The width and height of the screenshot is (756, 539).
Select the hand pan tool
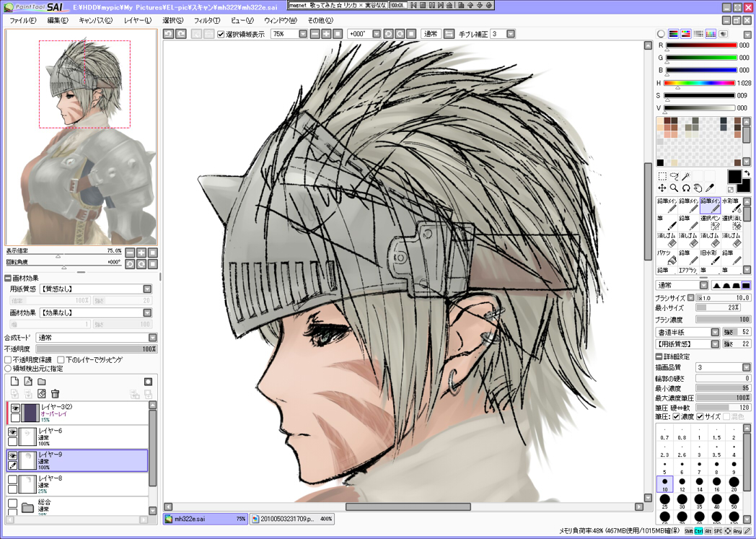[697, 188]
